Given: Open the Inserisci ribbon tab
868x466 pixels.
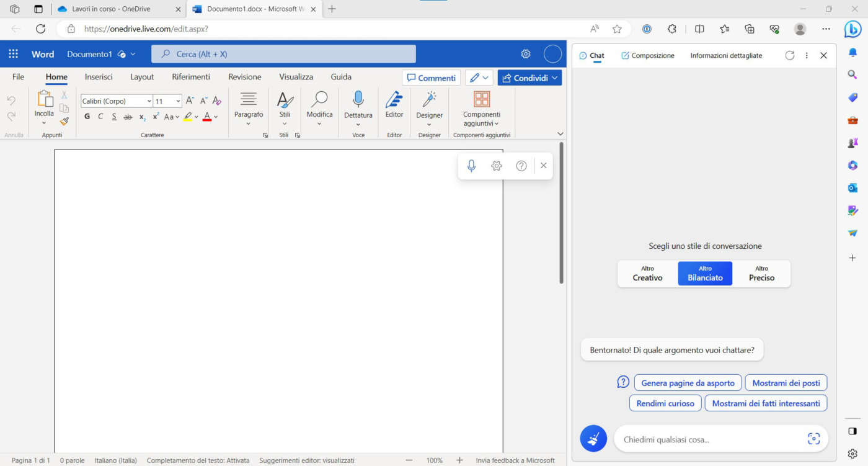Looking at the screenshot, I should (99, 77).
